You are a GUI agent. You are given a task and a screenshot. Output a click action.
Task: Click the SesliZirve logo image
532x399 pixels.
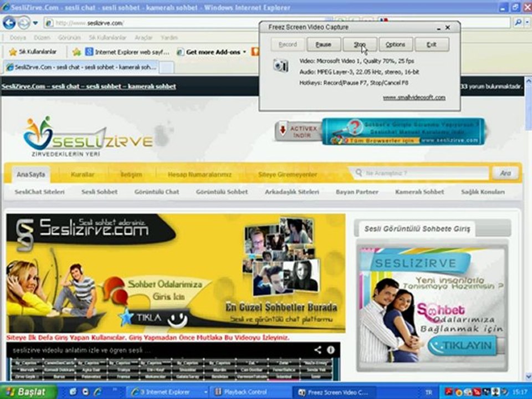tap(88, 137)
